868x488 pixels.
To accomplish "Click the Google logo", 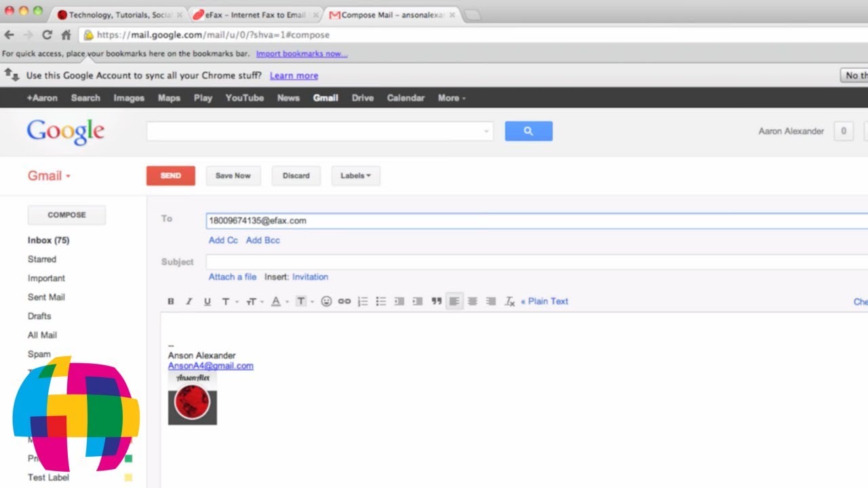I will point(66,131).
